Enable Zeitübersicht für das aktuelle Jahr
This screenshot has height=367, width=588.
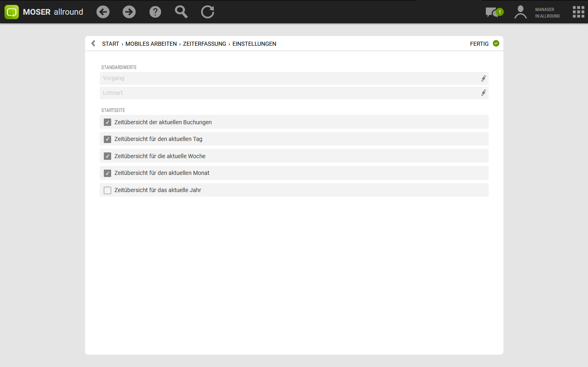coord(107,190)
